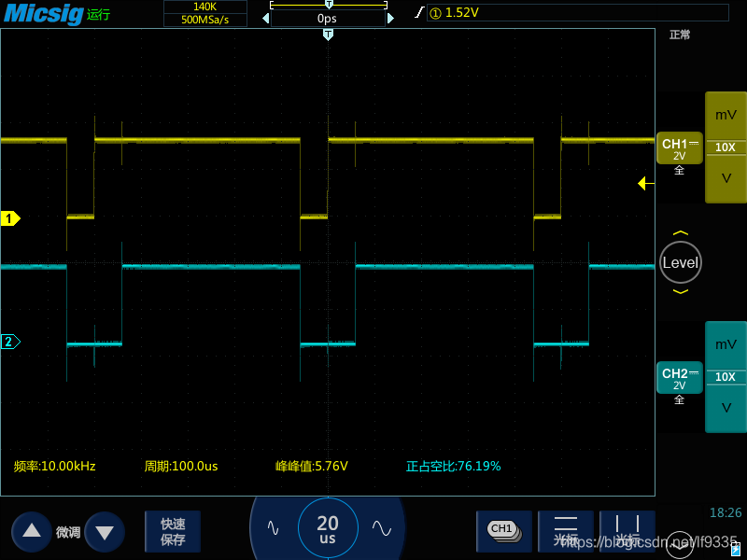Tap the 0ps horizontal delay field
747x560 pixels.
point(328,19)
